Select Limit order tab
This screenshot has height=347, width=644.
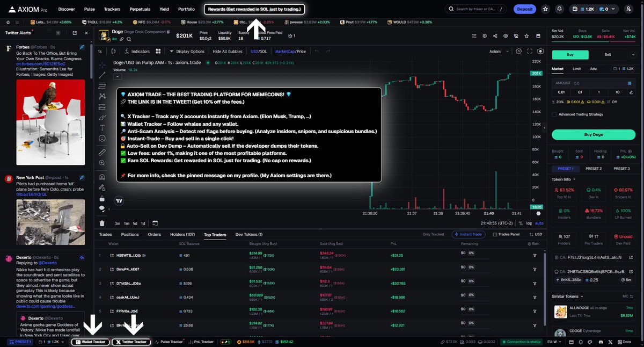point(576,69)
